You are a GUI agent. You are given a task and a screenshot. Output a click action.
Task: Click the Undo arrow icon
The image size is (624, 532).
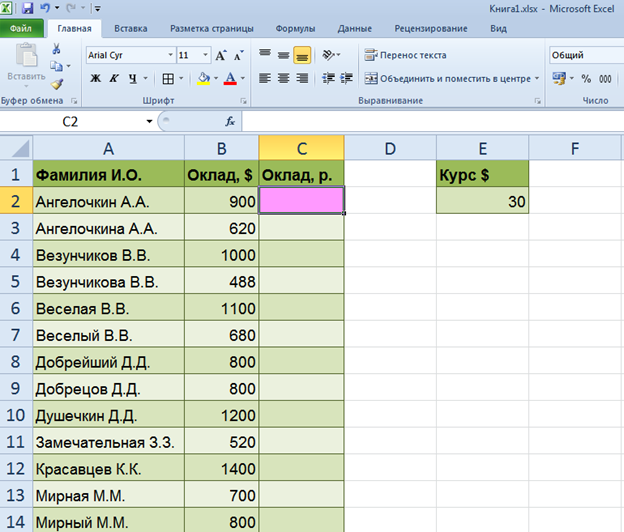[x=44, y=8]
